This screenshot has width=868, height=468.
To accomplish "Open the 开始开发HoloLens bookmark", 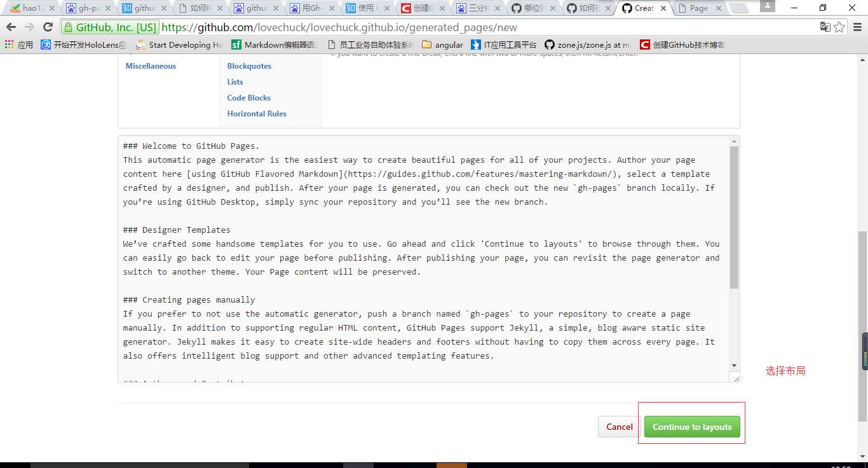I will click(x=84, y=45).
